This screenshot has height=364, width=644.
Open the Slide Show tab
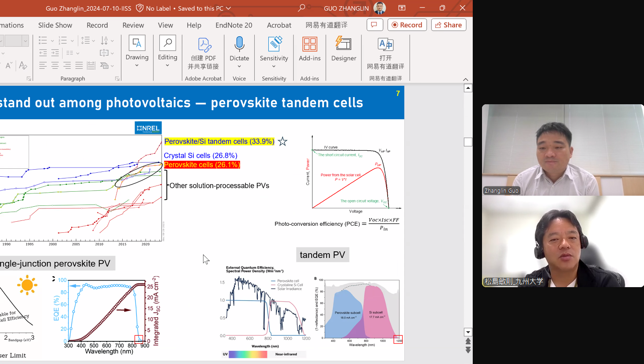click(x=55, y=25)
